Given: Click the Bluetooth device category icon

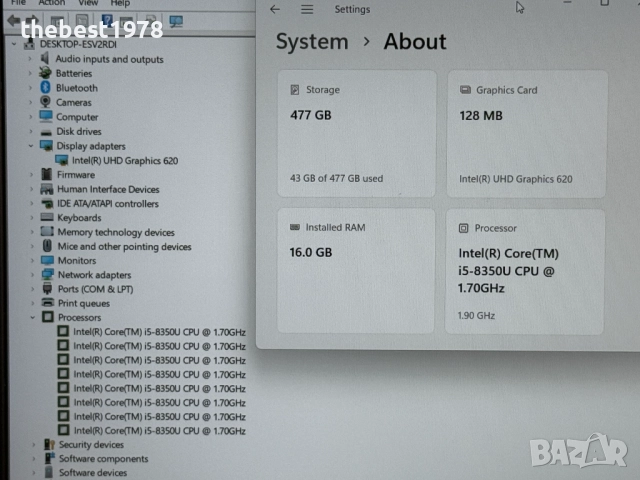Looking at the screenshot, I should [46, 88].
